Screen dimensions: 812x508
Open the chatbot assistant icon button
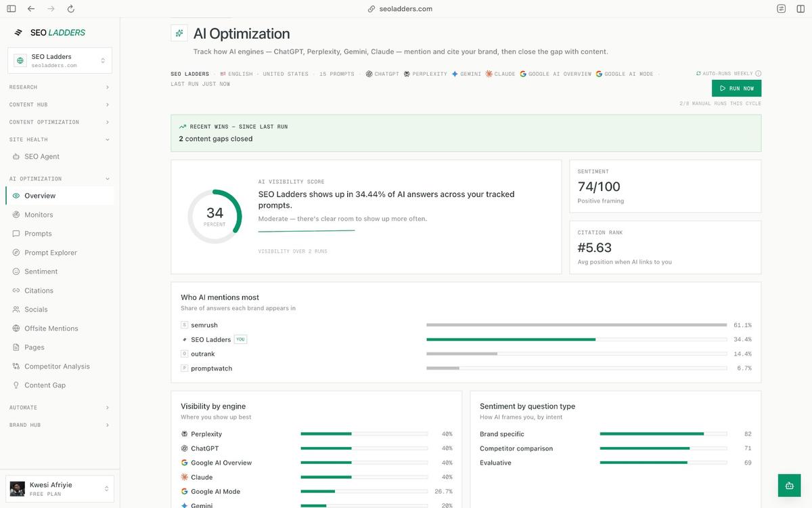(789, 486)
